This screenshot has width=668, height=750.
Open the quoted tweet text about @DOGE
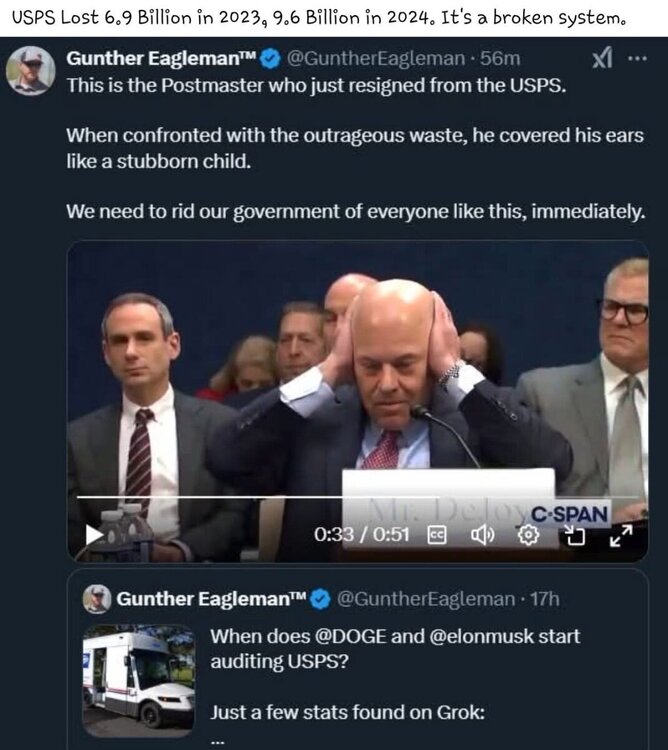pos(394,648)
